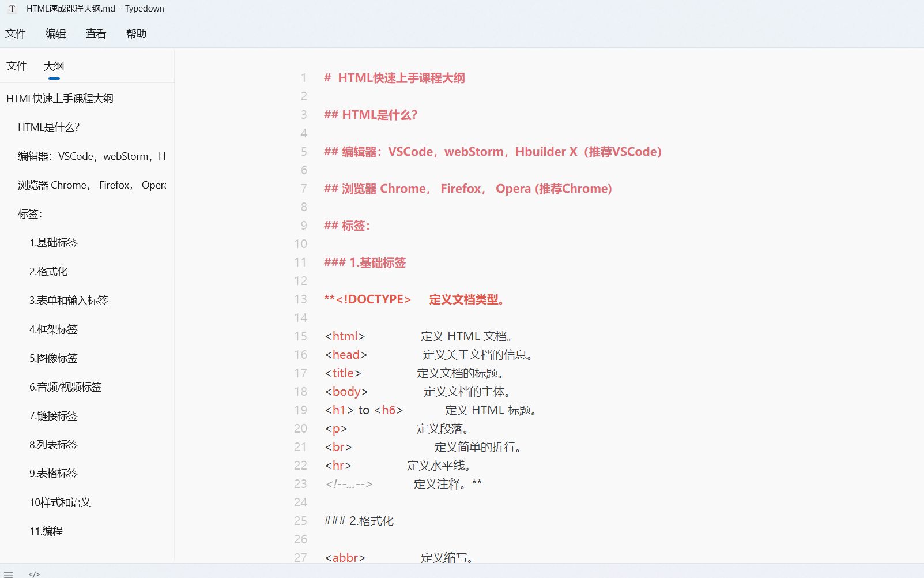Image resolution: width=924 pixels, height=578 pixels.
Task: Place cursor in heading # HTML快速上手课程大纲
Action: [x=394, y=78]
